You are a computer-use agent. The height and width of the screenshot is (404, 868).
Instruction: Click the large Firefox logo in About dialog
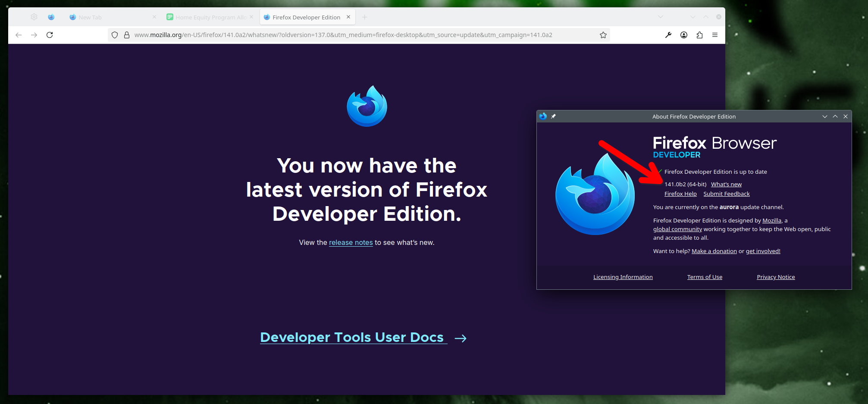pos(595,194)
